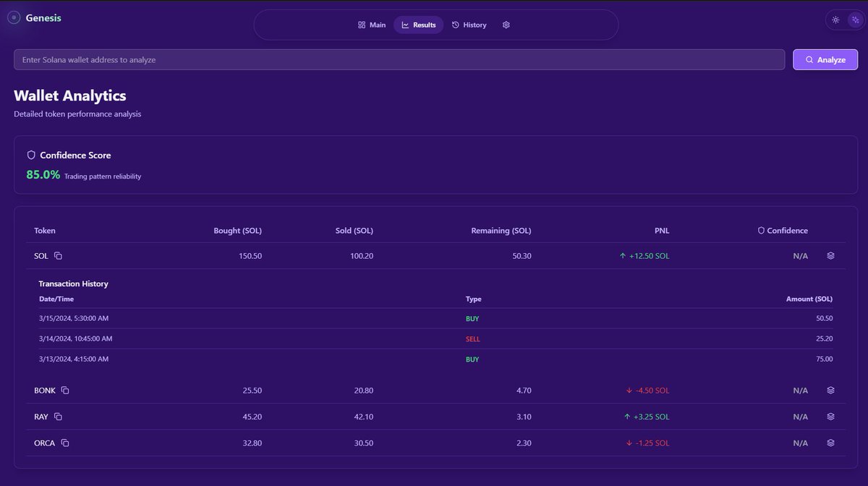The width and height of the screenshot is (868, 486).
Task: Select the BONK token name
Action: tap(45, 391)
